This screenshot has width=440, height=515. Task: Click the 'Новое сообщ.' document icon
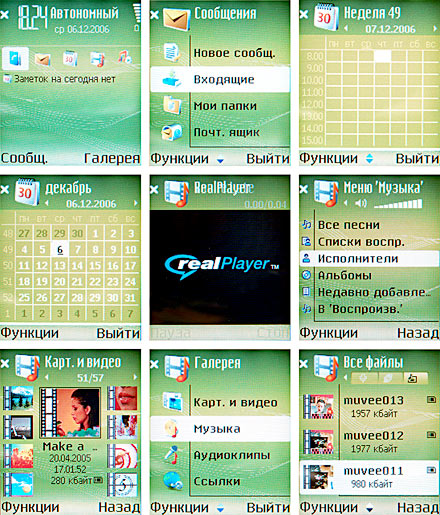point(172,52)
